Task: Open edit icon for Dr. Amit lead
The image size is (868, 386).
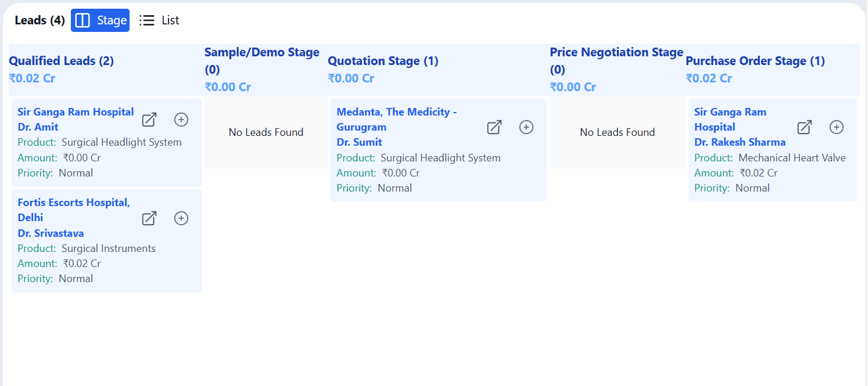Action: (x=149, y=120)
